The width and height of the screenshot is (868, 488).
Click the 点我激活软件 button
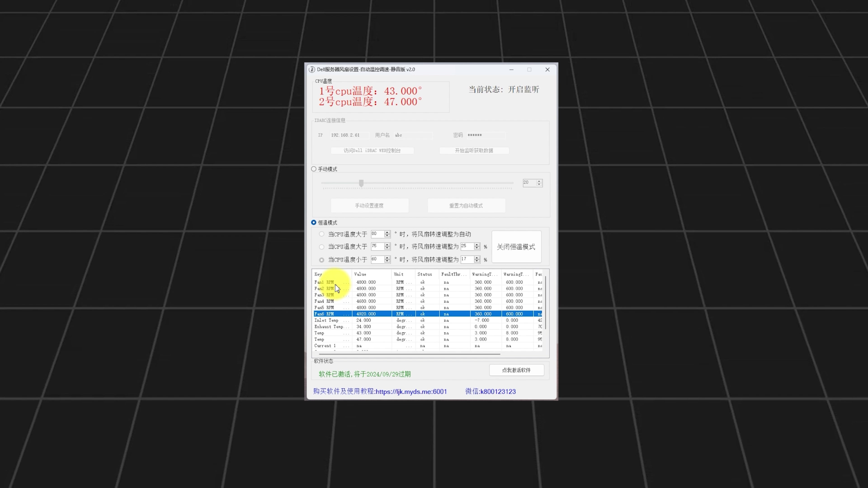tap(517, 370)
